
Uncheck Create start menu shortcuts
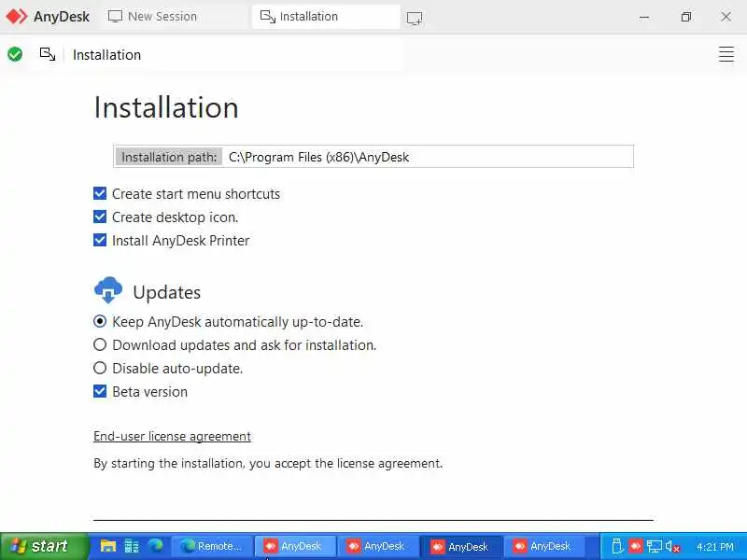[x=100, y=193]
